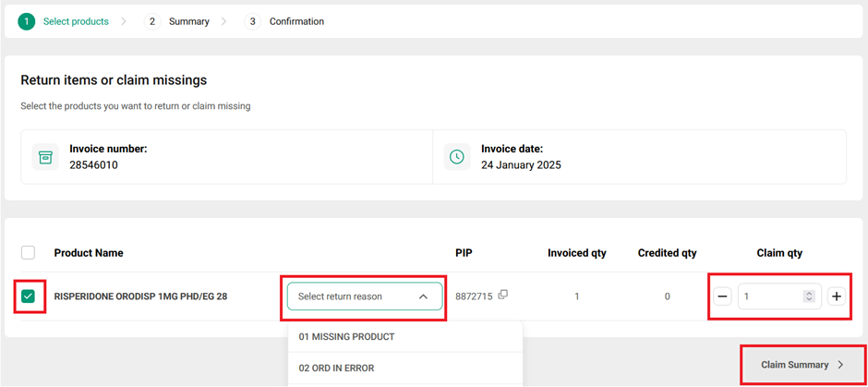Image resolution: width=868 pixels, height=387 pixels.
Task: Click the claim qty spinner arrows
Action: [x=809, y=296]
